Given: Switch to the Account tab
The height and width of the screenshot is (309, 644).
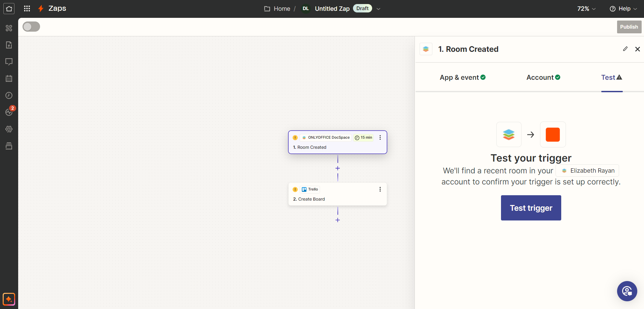Looking at the screenshot, I should coord(543,77).
